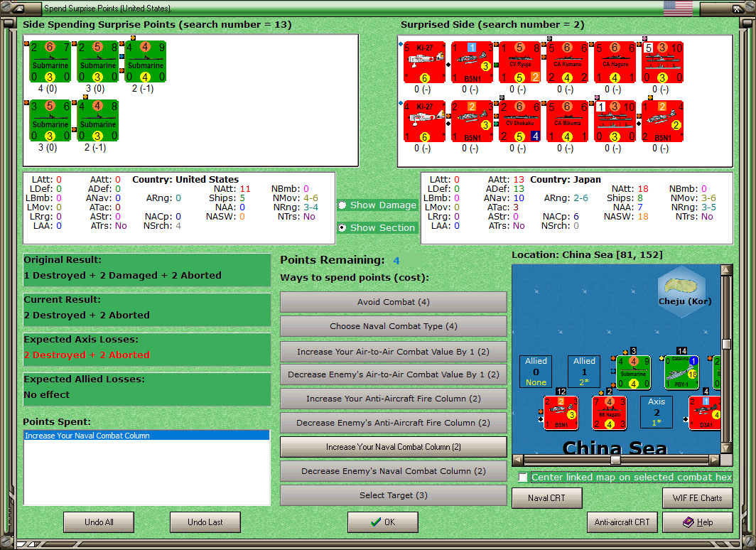The width and height of the screenshot is (756, 550).
Task: Select the 2-6-7 Submarine counter
Action: click(50, 62)
